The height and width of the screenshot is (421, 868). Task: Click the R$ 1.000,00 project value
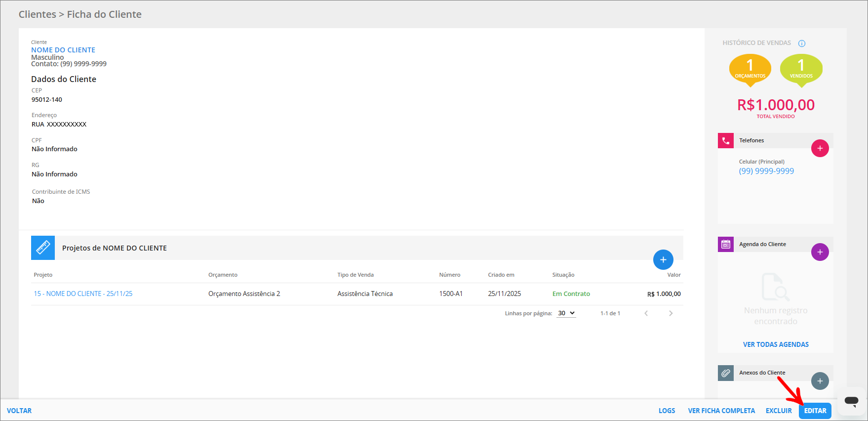664,294
